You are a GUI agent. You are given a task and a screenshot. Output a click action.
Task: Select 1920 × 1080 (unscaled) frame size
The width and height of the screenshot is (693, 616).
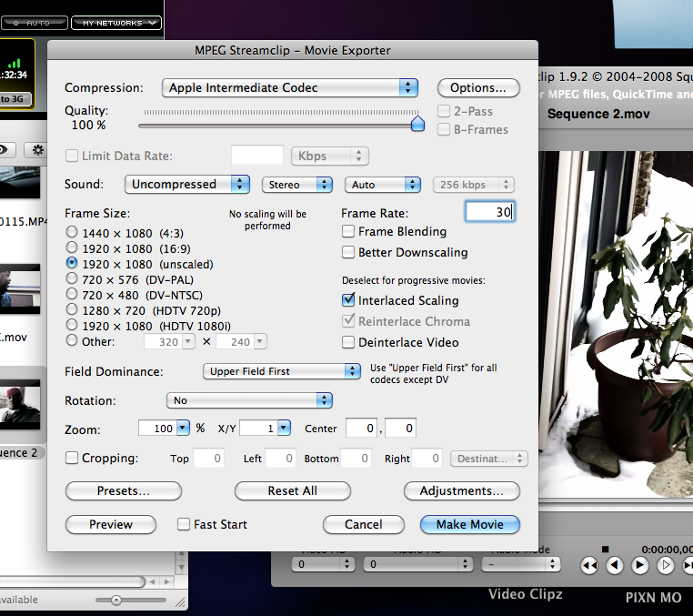coord(72,263)
